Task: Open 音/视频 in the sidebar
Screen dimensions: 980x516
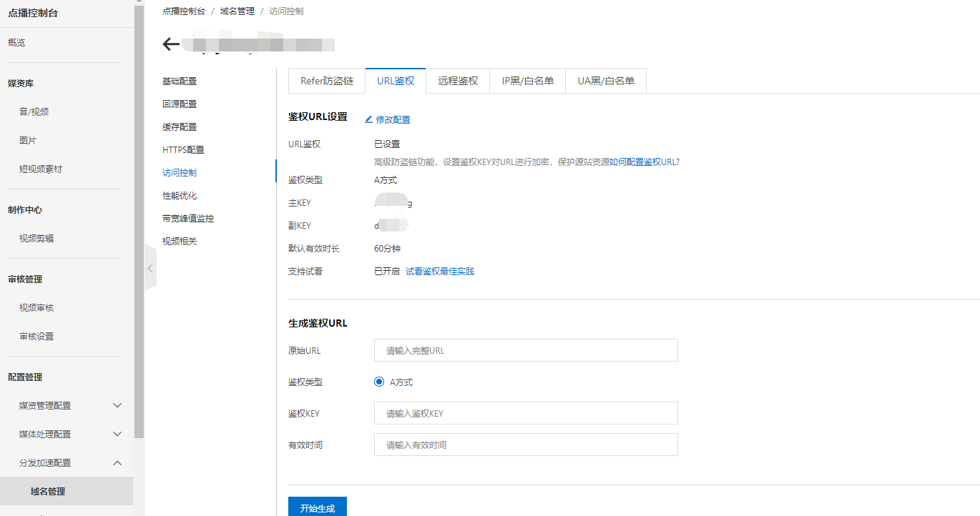Action: (34, 111)
